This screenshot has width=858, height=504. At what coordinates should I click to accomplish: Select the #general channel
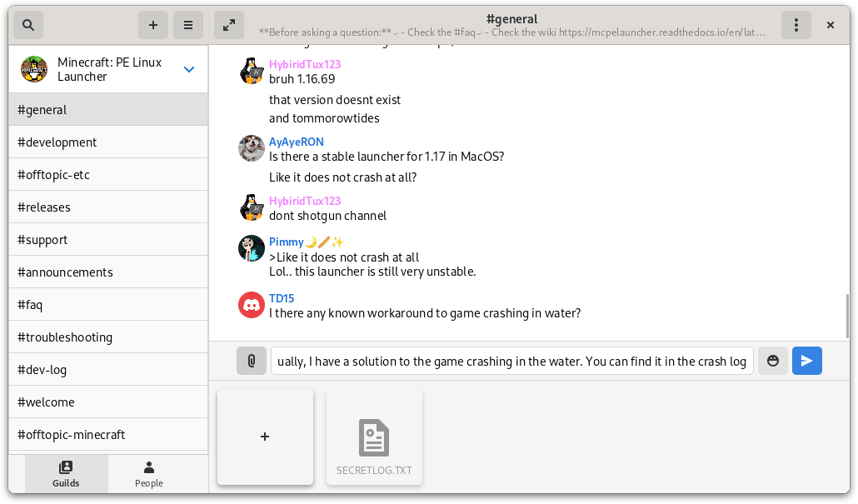click(108, 109)
